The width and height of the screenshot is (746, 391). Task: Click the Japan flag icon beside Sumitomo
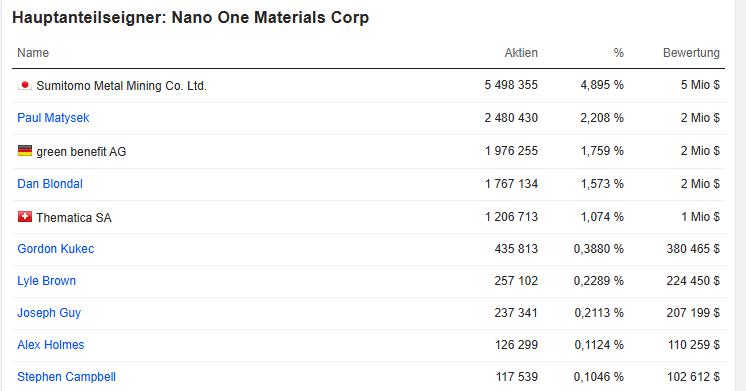[25, 85]
